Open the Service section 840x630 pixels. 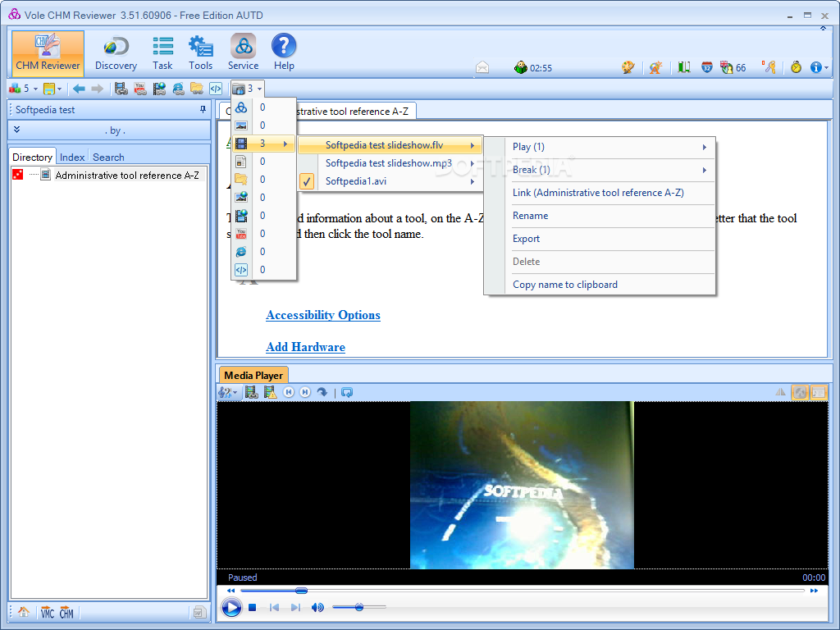tap(243, 53)
